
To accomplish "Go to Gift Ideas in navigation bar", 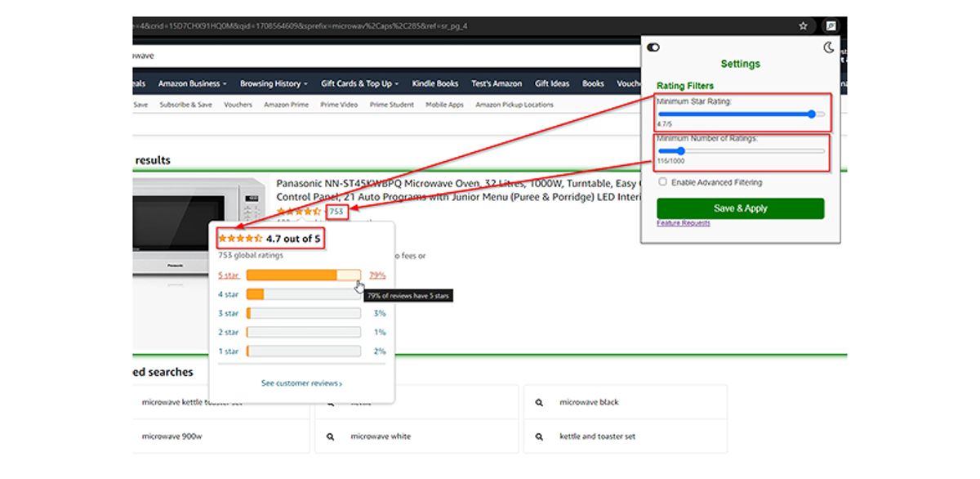I will (552, 83).
